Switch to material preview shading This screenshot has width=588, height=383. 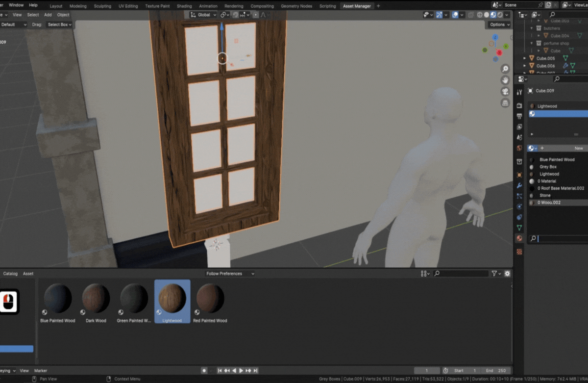(x=493, y=15)
